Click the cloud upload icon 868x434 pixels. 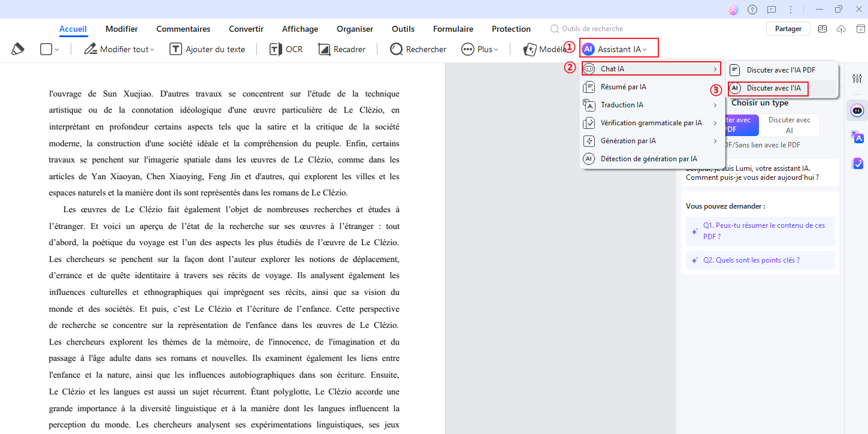(x=841, y=29)
